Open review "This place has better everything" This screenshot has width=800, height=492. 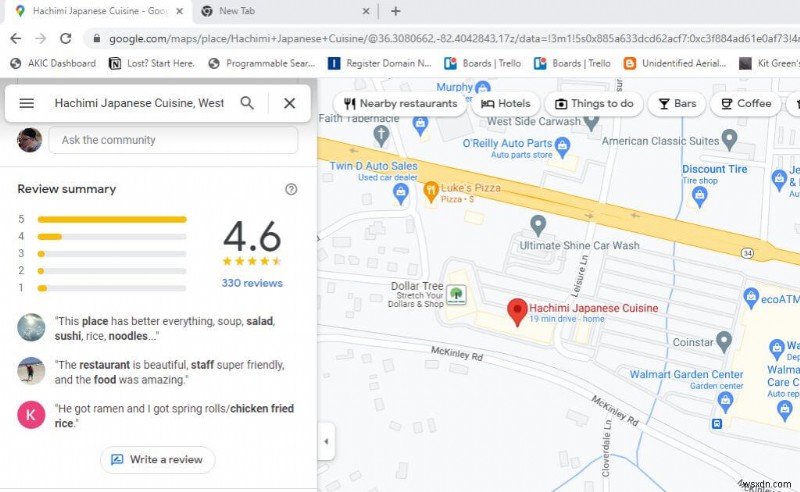pyautogui.click(x=165, y=328)
